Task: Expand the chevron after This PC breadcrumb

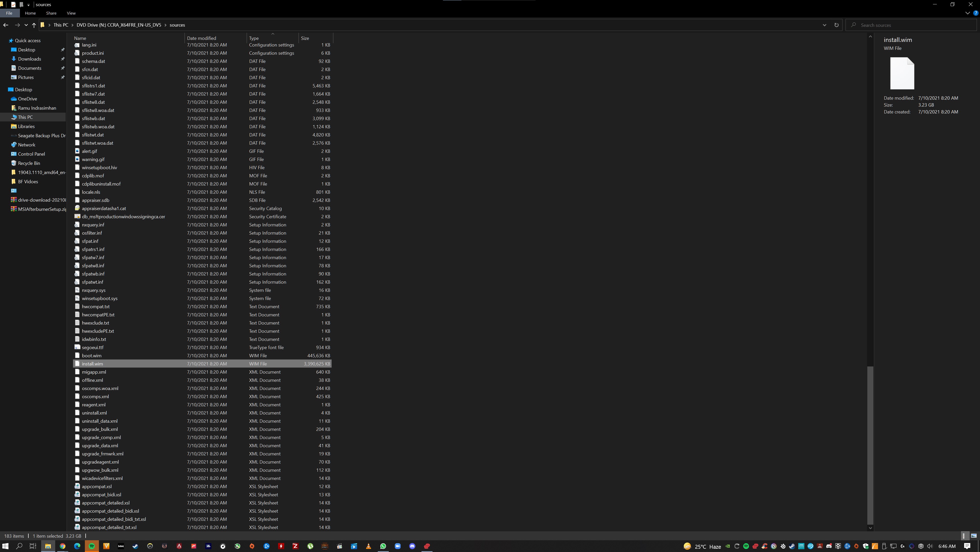Action: (72, 25)
